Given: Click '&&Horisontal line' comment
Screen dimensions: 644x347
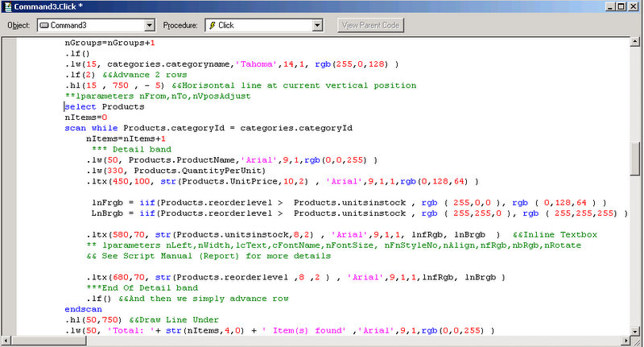Looking at the screenshot, I should click(294, 85).
